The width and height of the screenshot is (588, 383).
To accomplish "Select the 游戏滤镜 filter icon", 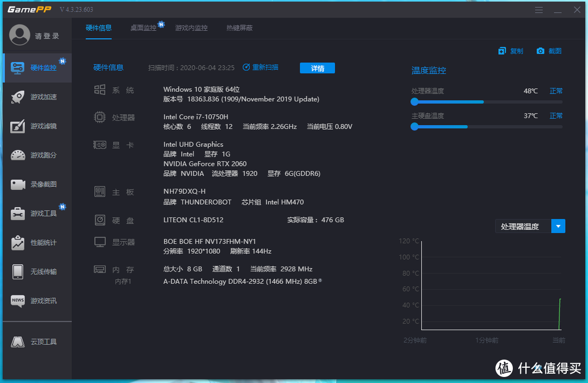I will click(17, 126).
